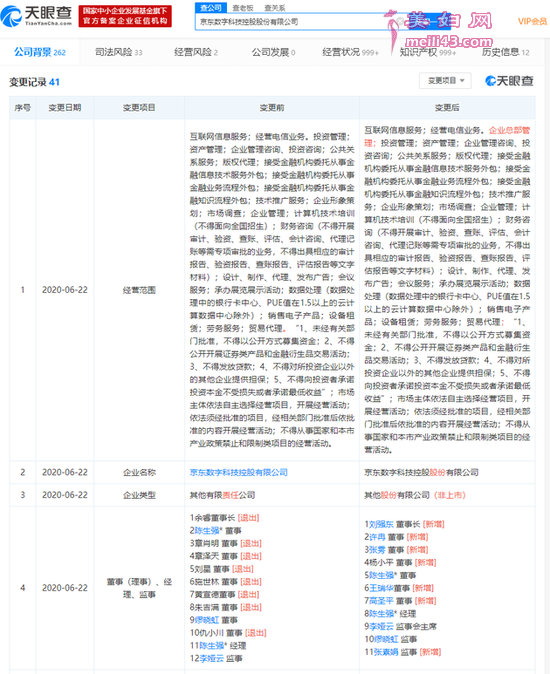Open 李娅云 监事会主席 link in 变更后

click(x=381, y=627)
